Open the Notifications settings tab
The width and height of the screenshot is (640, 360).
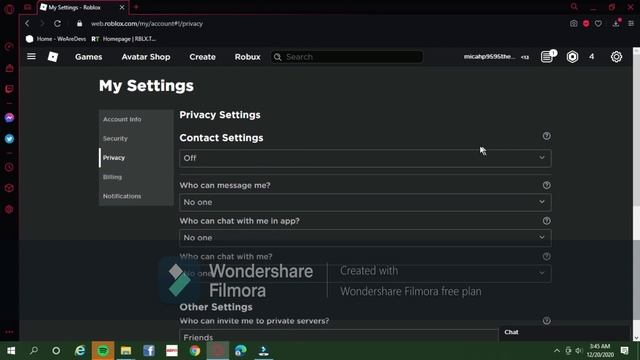pyautogui.click(x=122, y=196)
